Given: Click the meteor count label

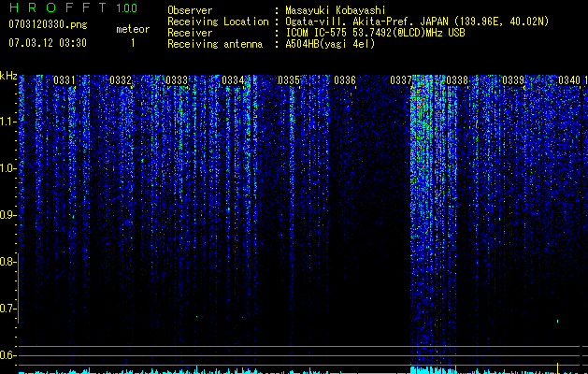Looking at the screenshot, I should point(133,29).
